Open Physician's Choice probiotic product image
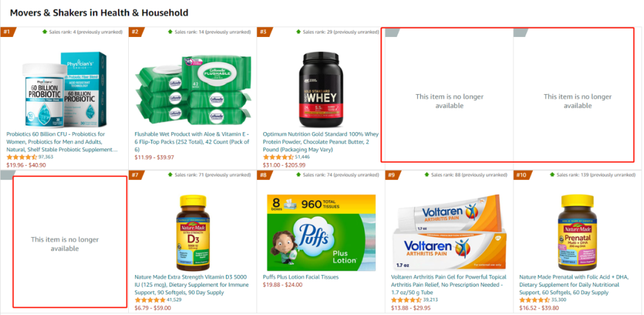 point(64,89)
